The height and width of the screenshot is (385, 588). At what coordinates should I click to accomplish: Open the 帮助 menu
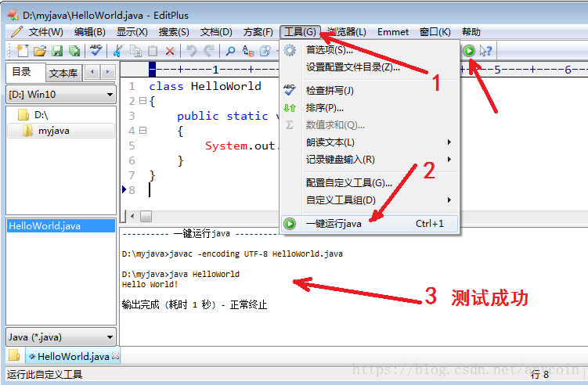coord(471,32)
